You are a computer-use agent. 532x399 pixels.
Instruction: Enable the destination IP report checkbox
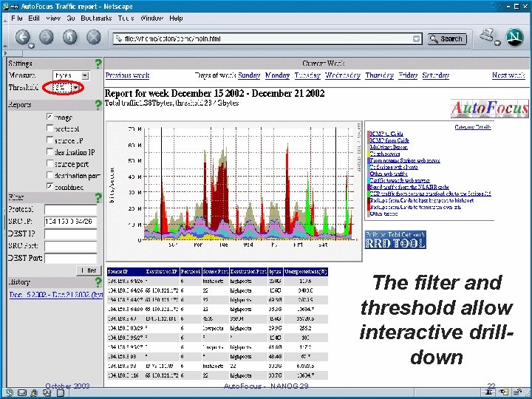(x=50, y=151)
